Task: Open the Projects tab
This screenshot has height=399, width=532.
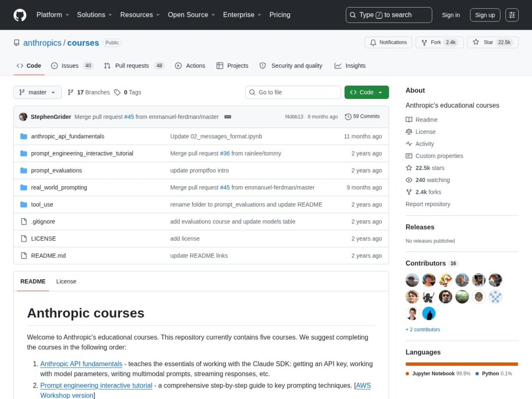Action: tap(232, 66)
